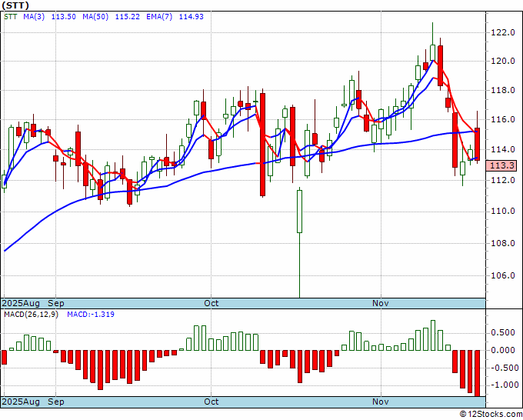Click Oct on the price chart date axis
Screen dimensions: 523x420
point(212,303)
